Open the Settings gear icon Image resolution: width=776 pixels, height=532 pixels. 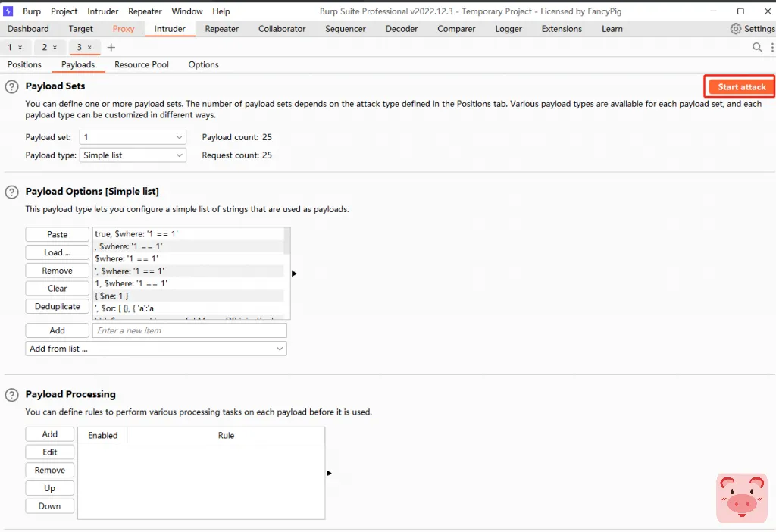point(735,29)
